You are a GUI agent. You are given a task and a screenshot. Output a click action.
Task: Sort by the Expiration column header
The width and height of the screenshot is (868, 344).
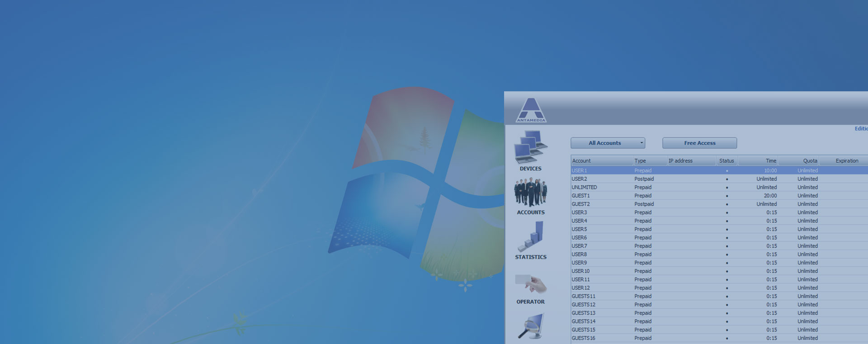[x=844, y=161]
